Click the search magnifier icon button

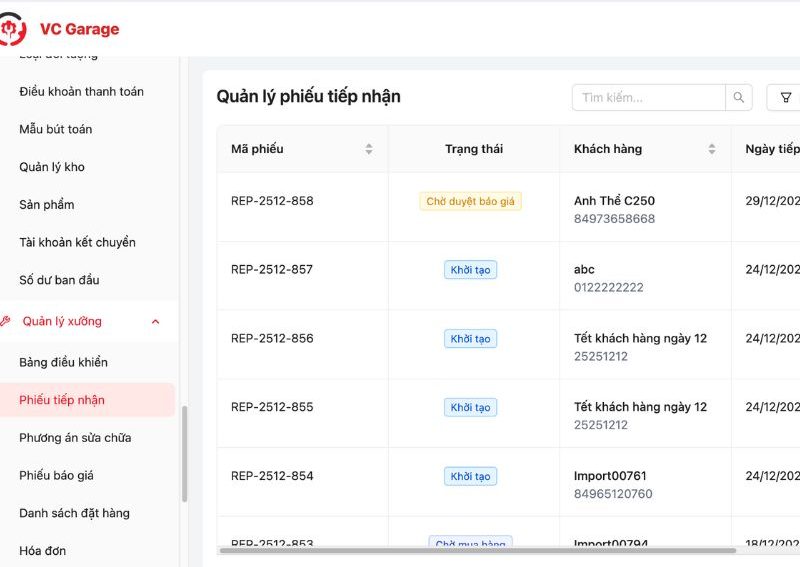tap(739, 97)
